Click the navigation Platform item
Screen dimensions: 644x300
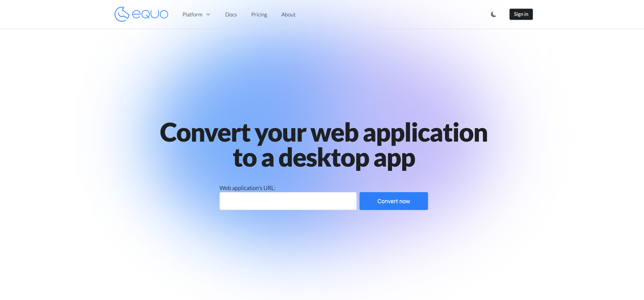tap(193, 14)
